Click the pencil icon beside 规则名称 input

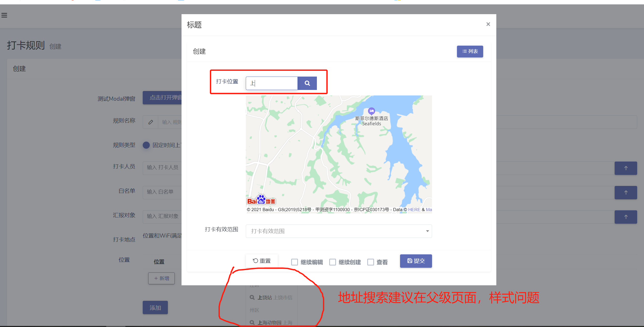151,122
